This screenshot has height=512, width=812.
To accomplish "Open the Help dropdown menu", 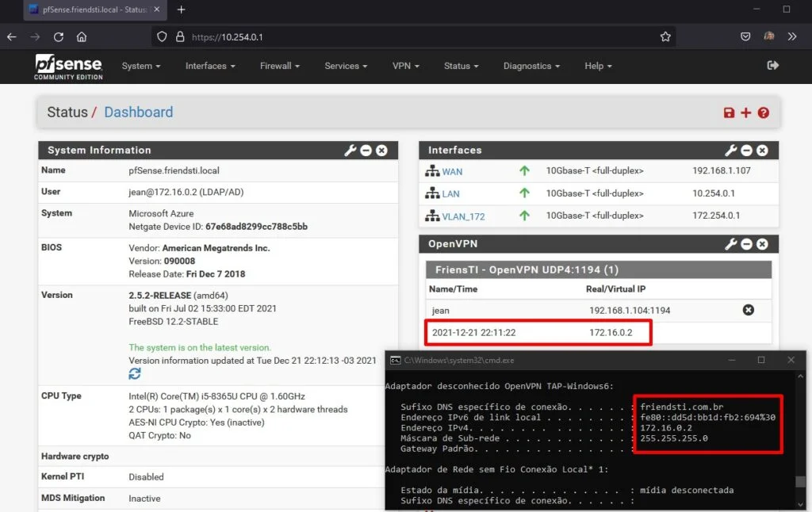I will 598,67.
